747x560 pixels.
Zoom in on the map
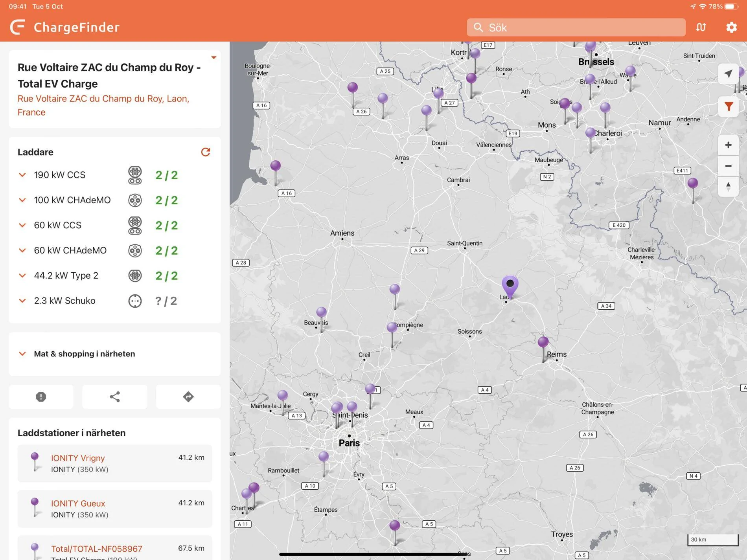(728, 145)
